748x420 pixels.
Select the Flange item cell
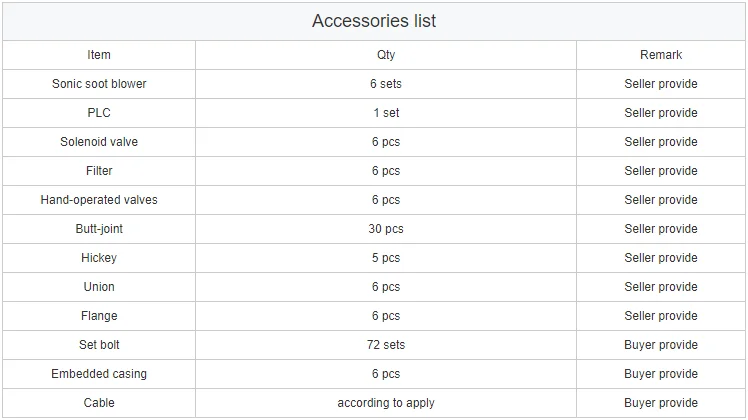pos(99,316)
